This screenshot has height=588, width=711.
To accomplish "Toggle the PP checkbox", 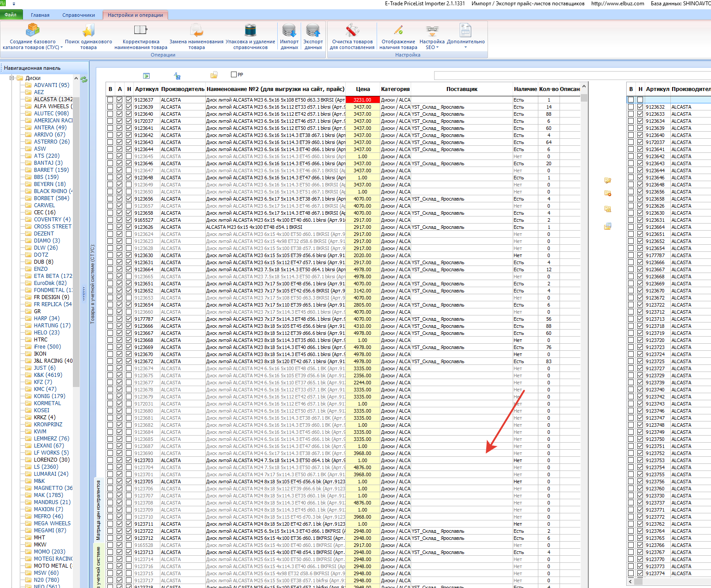I will click(x=234, y=75).
